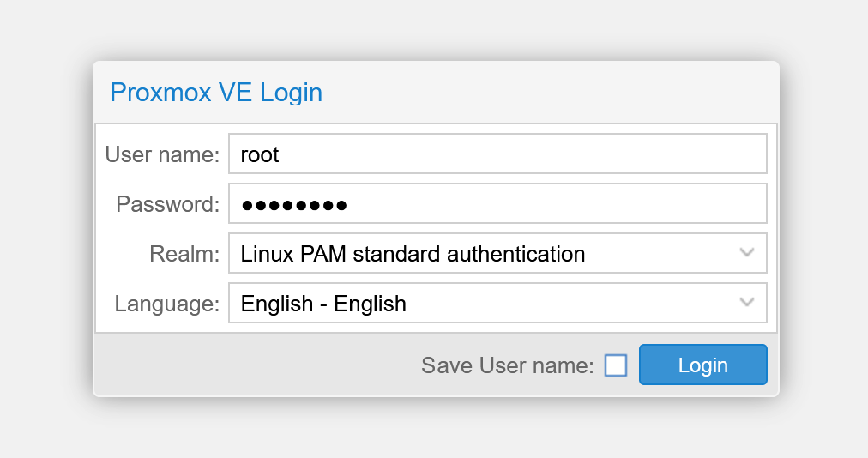The height and width of the screenshot is (458, 868).
Task: Click the "Password:" label
Action: [x=168, y=204]
